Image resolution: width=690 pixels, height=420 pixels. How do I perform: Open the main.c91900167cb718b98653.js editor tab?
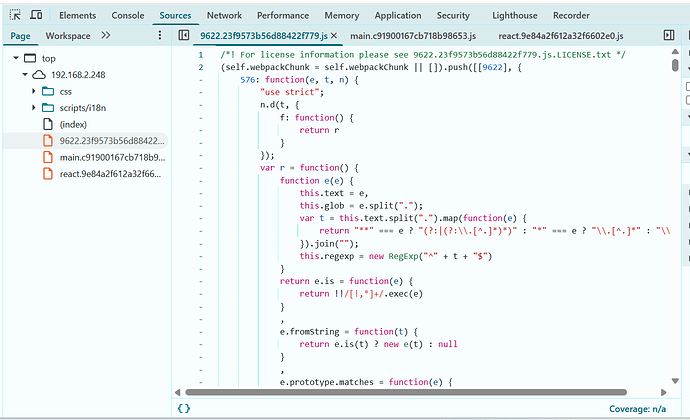[x=413, y=36]
